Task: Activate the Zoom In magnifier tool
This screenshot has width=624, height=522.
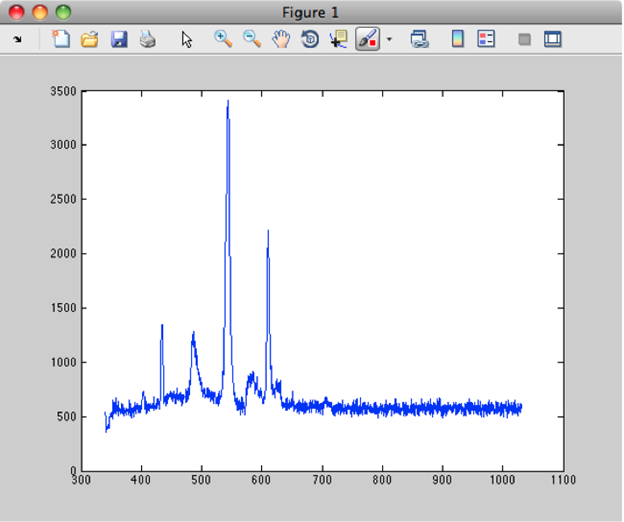Action: pyautogui.click(x=223, y=39)
